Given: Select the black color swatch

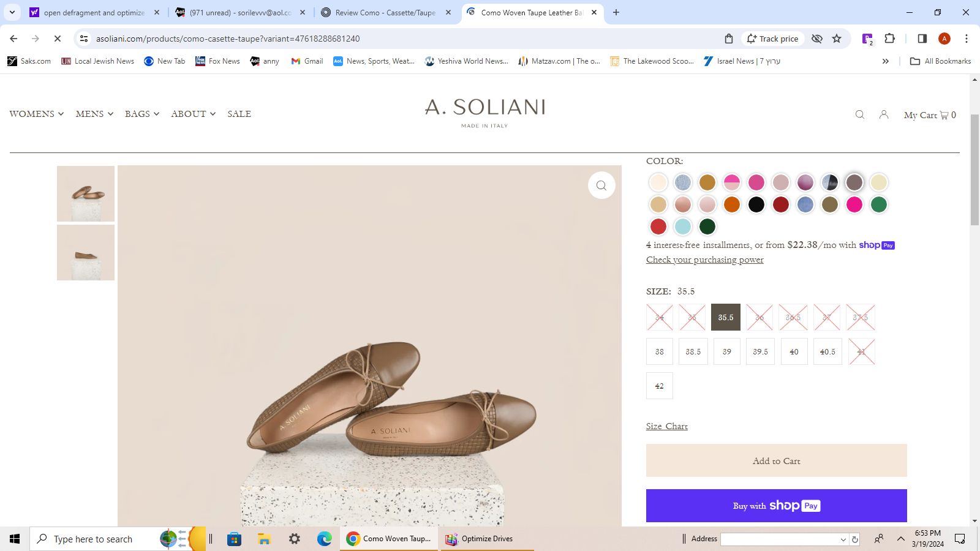Looking at the screenshot, I should (756, 204).
